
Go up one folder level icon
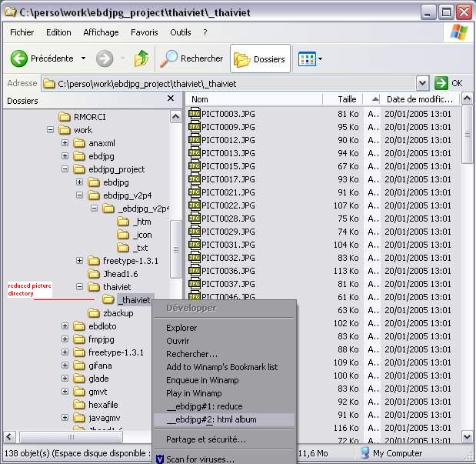[x=141, y=58]
